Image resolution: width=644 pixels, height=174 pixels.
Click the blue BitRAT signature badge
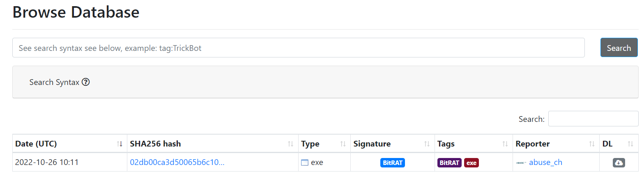[393, 163]
